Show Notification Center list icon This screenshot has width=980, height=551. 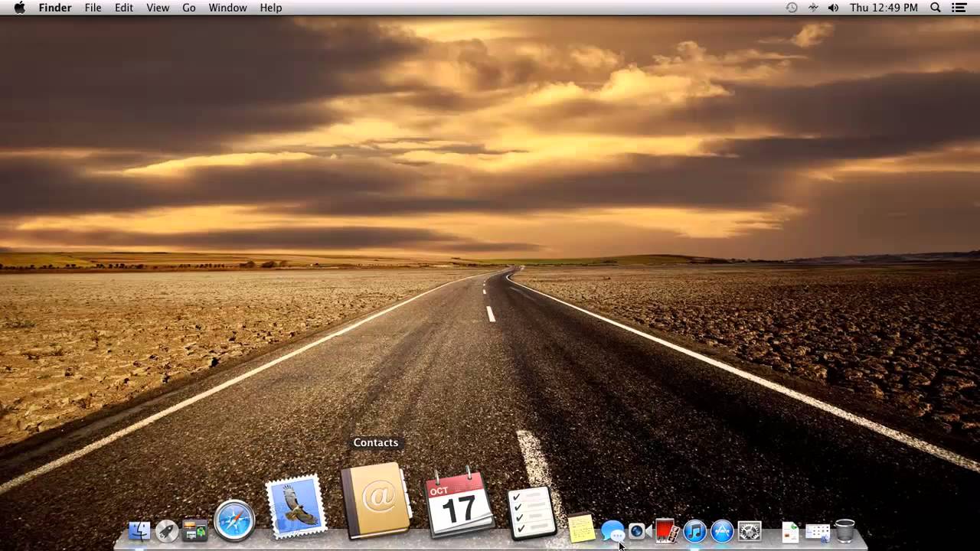(959, 8)
